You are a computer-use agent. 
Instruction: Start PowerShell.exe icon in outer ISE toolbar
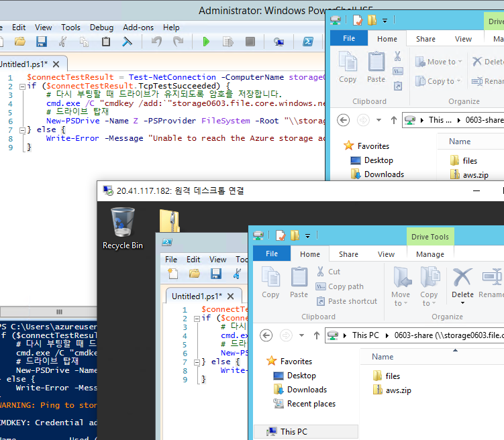coord(308,42)
